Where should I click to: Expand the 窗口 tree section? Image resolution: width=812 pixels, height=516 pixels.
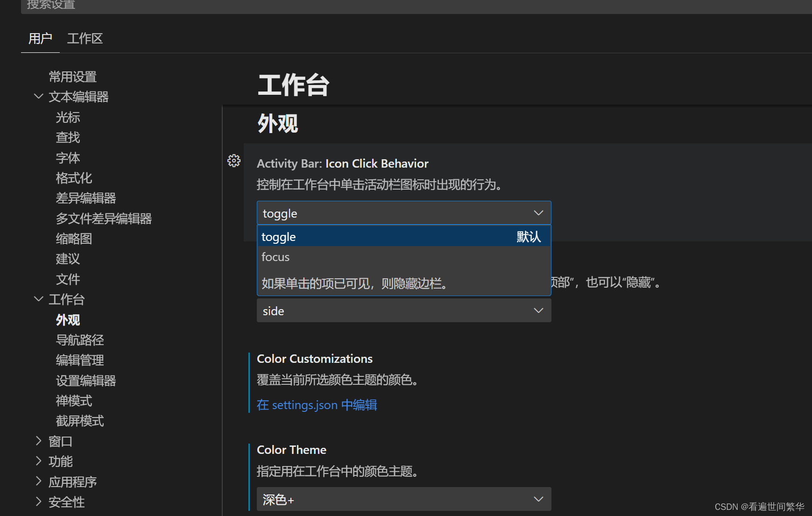coord(39,441)
